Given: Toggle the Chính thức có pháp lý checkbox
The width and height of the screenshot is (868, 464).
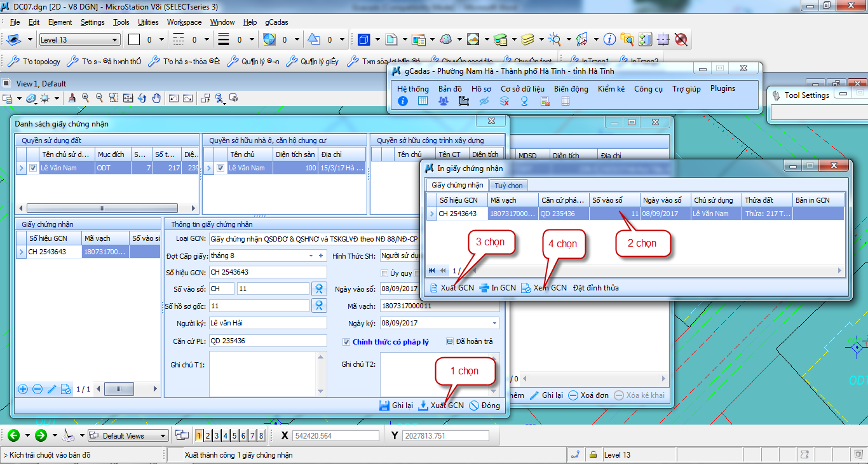Looking at the screenshot, I should [x=346, y=342].
